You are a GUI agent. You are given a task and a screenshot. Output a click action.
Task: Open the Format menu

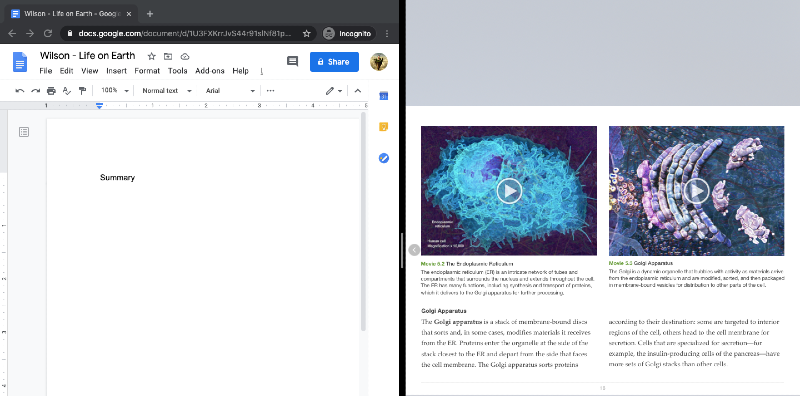[x=147, y=71]
